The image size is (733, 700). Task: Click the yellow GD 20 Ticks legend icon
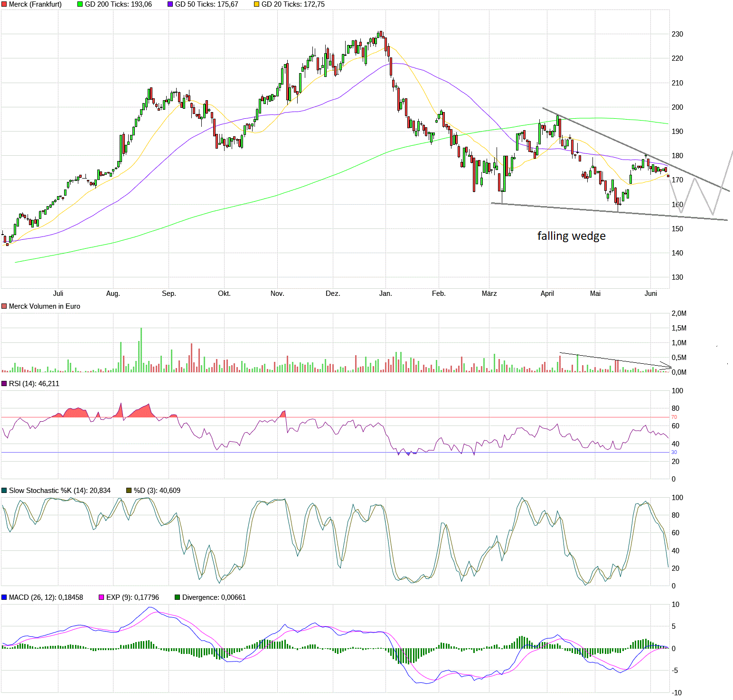[257, 4]
